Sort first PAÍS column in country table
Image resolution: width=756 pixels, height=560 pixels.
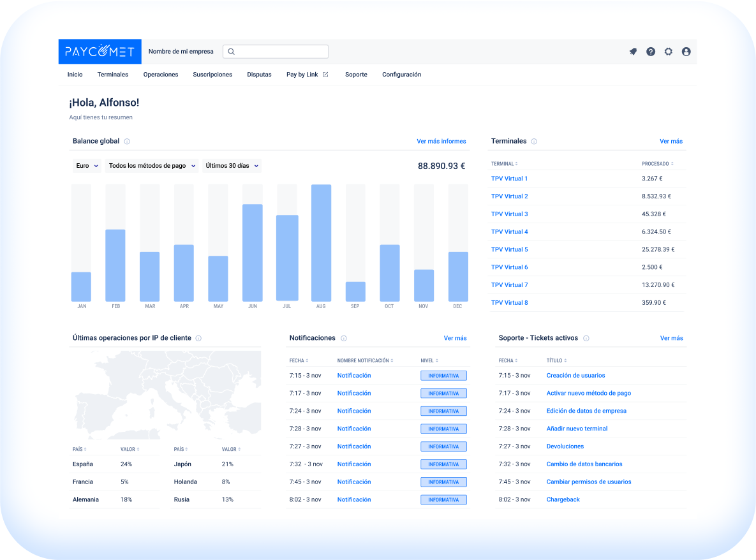(80, 449)
